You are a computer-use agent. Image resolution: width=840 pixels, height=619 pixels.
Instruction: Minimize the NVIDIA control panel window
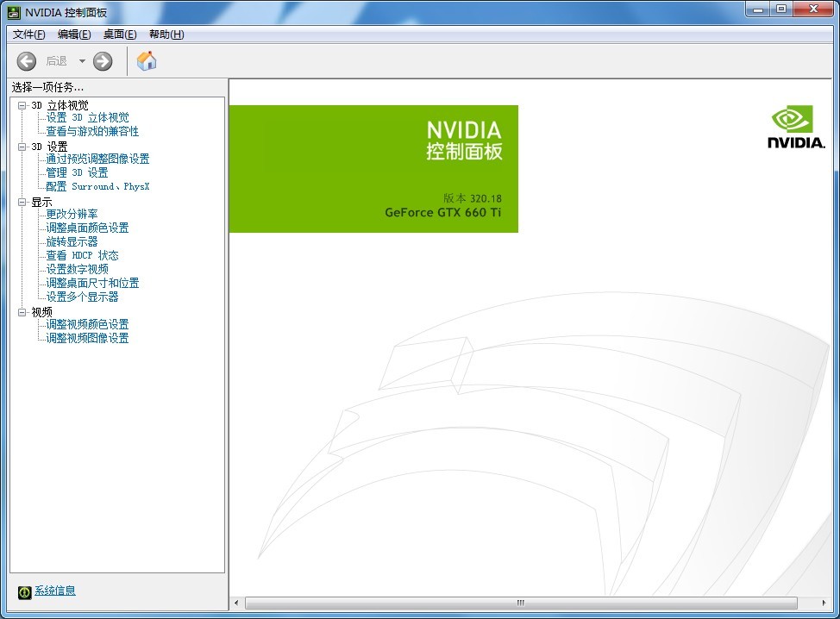[x=757, y=9]
